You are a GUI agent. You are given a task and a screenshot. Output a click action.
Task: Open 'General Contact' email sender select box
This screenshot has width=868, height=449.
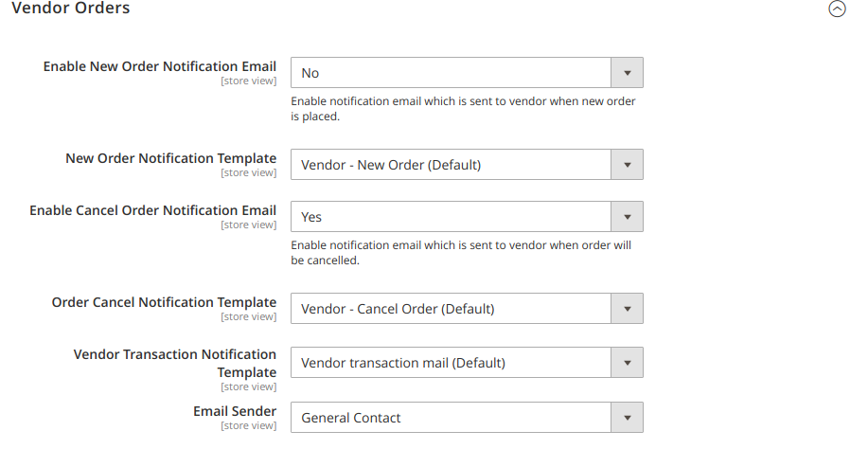(x=451, y=418)
